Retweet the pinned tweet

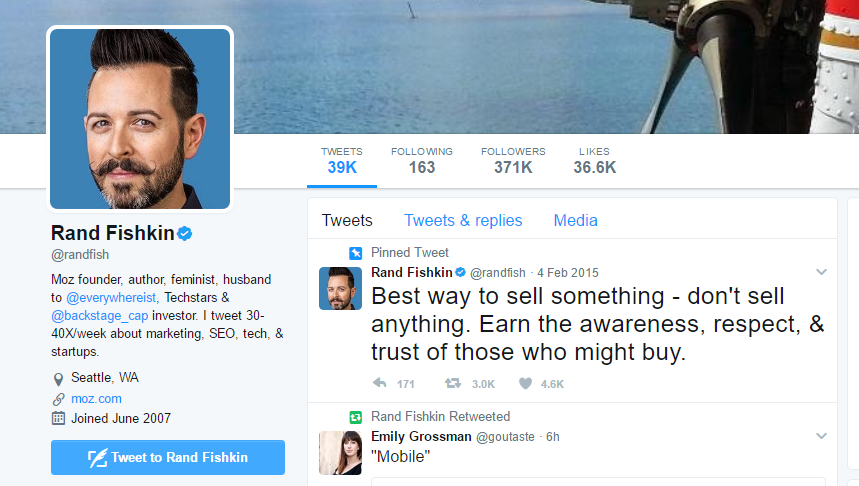452,383
